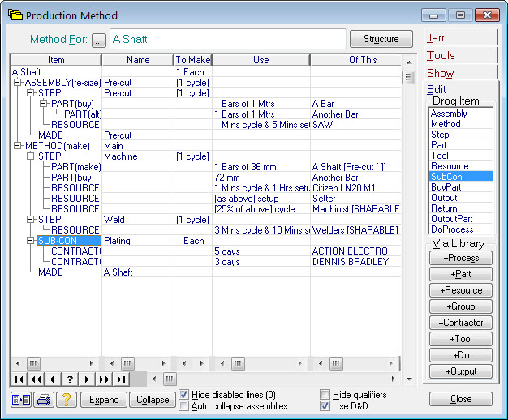Click the +Group library button

[461, 306]
